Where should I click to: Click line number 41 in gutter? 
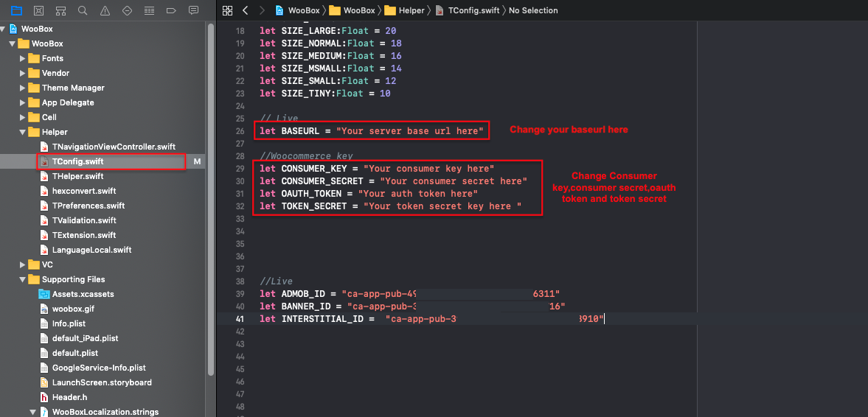coord(240,319)
